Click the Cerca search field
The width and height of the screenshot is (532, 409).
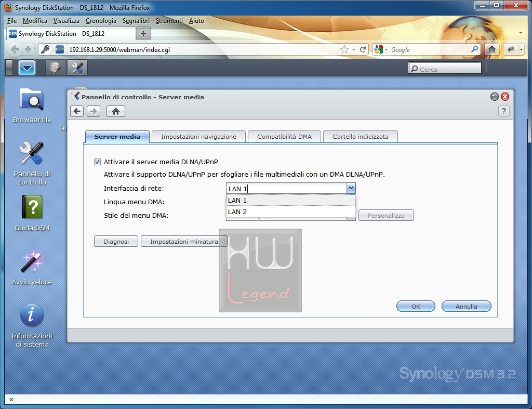point(445,69)
